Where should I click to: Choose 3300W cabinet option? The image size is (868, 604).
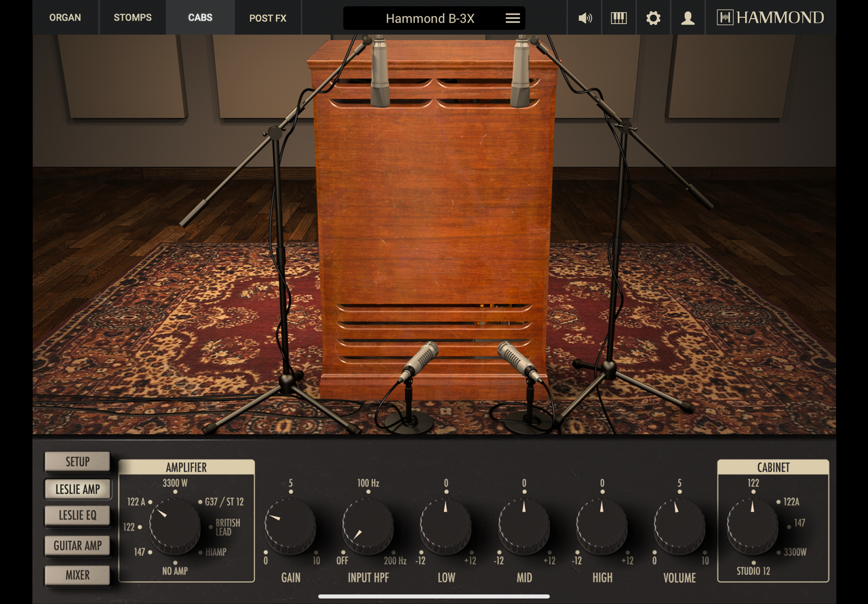(x=794, y=552)
